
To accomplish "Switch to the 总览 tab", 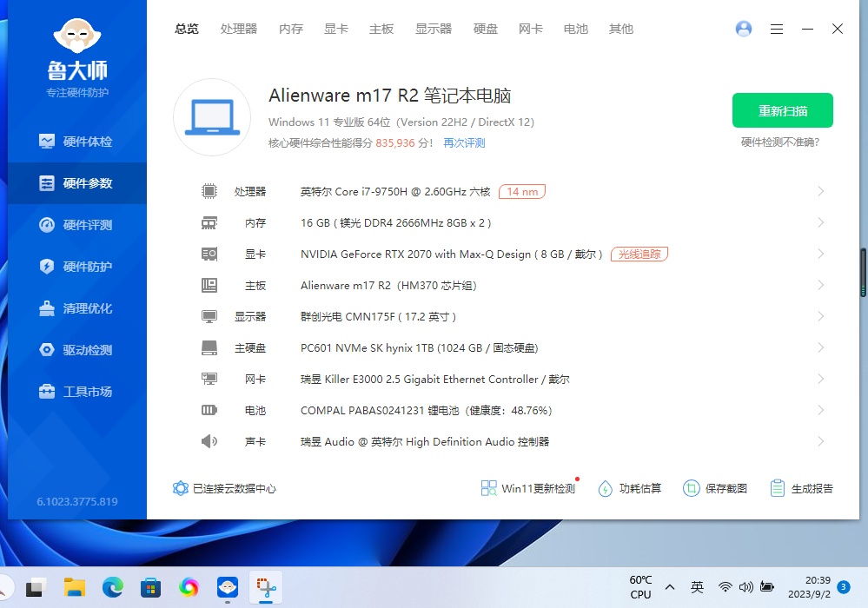I will click(x=187, y=29).
